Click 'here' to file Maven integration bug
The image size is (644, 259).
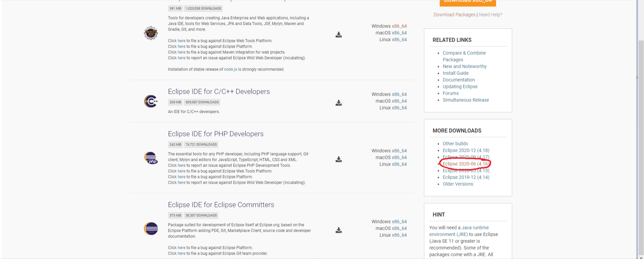pyautogui.click(x=181, y=52)
